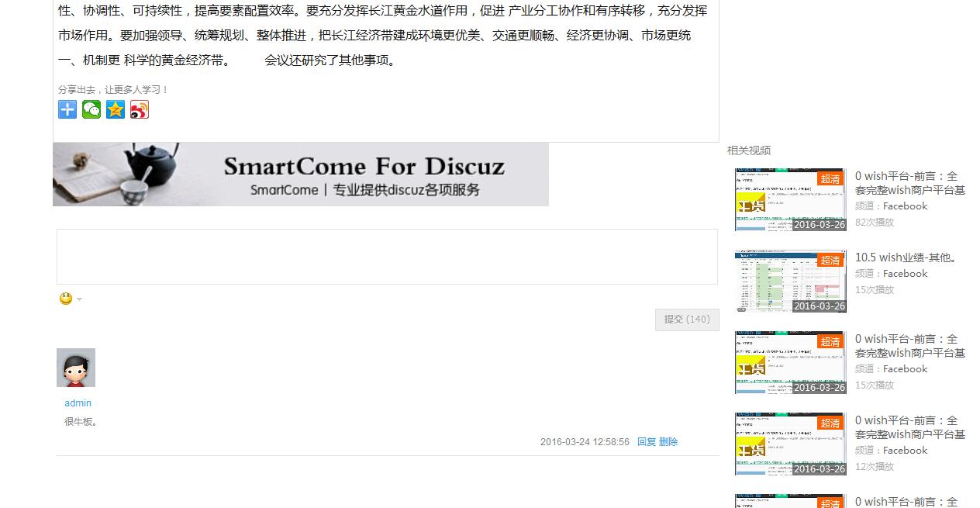Click the comment text 很牛板。

[81, 422]
